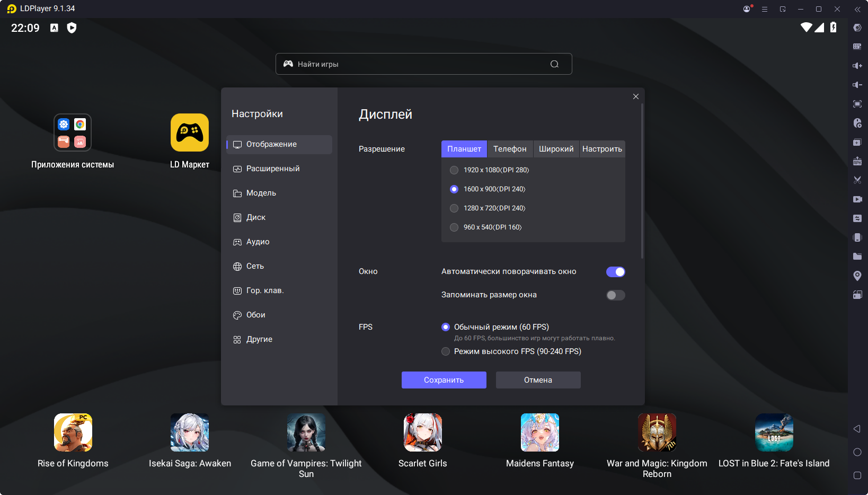Click the shake device icon
The width and height of the screenshot is (868, 495).
pos(857,237)
